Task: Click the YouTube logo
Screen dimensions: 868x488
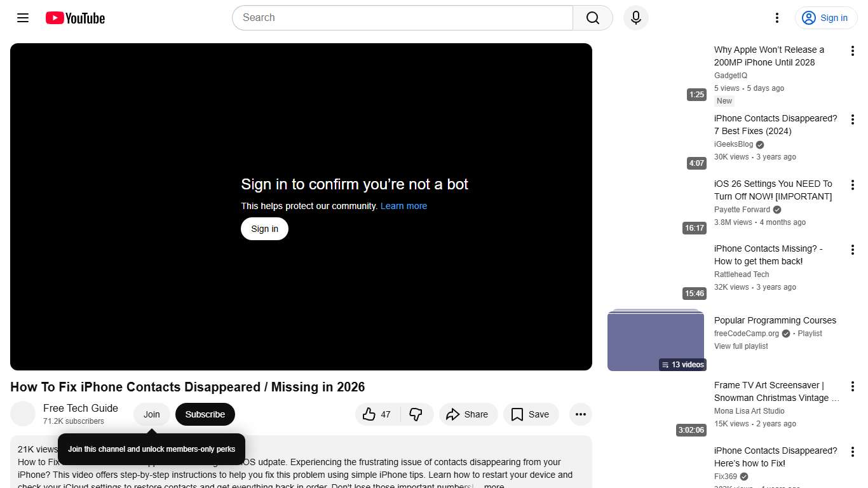Action: click(x=74, y=18)
